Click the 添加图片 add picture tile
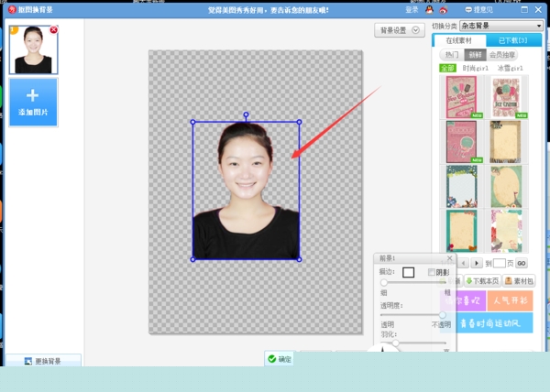This screenshot has width=550, height=392. click(33, 102)
